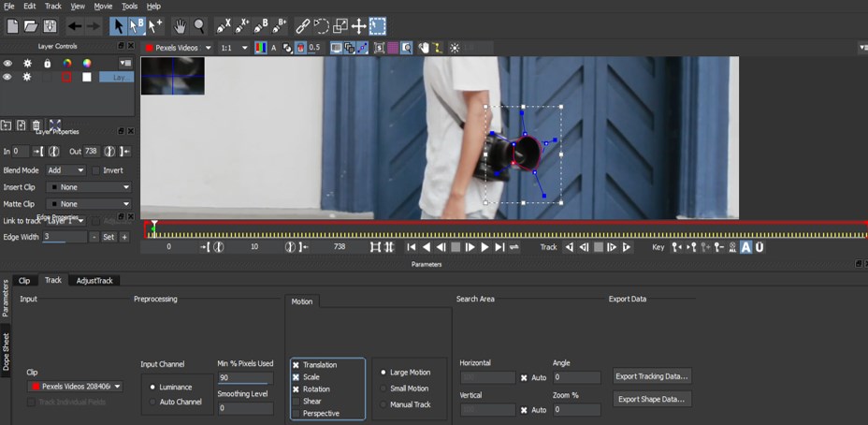Viewport: 868px width, 425px height.
Task: Open the Movie menu
Action: point(103,7)
